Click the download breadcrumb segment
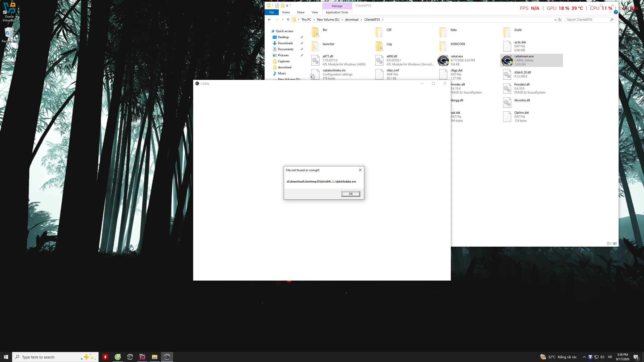644x362 pixels. point(352,20)
